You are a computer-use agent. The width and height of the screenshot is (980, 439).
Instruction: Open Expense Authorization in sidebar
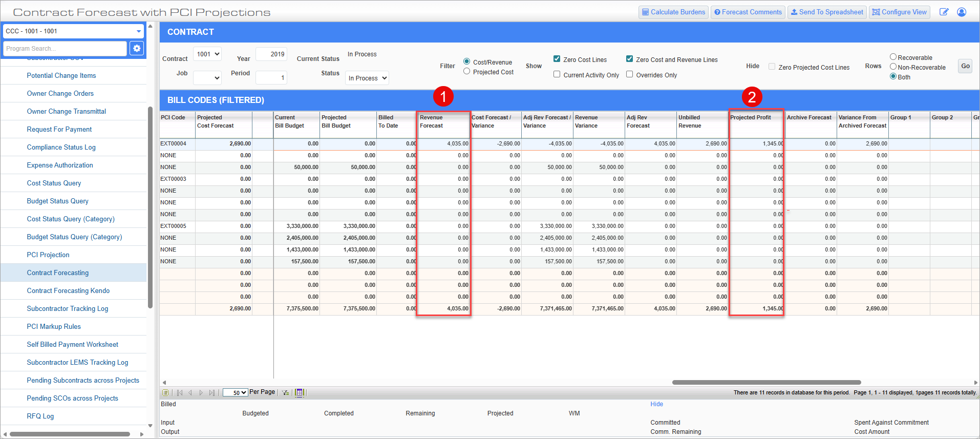pos(60,165)
